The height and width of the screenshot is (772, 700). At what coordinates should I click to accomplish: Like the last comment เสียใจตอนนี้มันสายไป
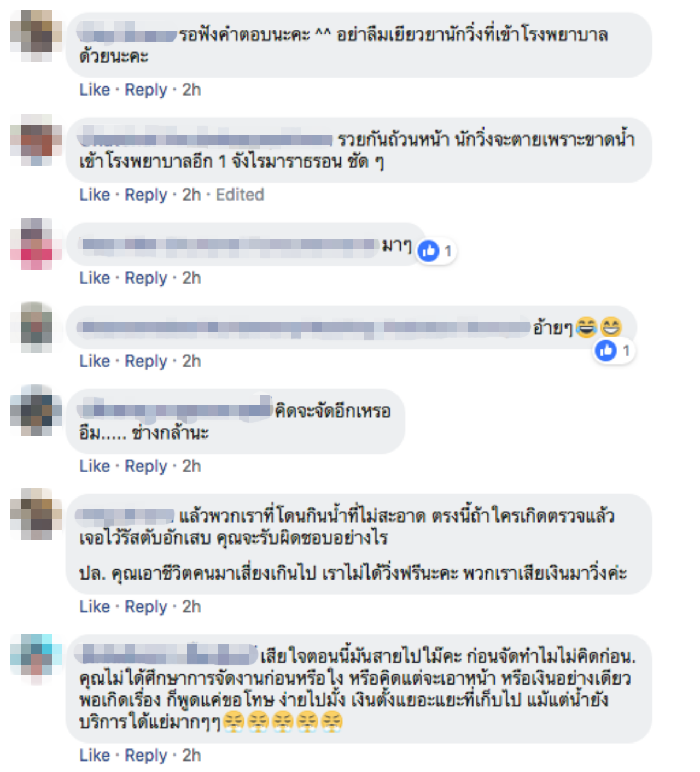pos(95,755)
